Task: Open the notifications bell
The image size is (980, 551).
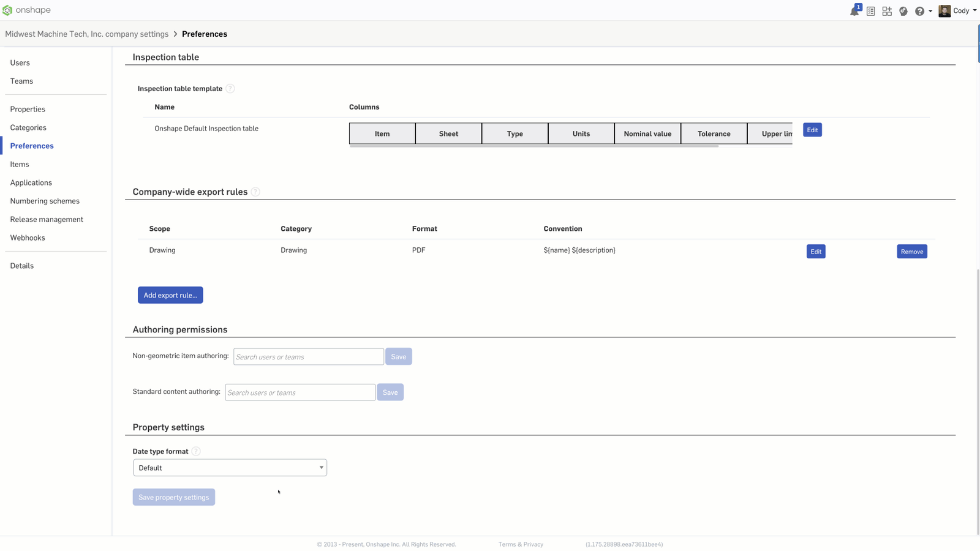Action: click(x=854, y=11)
